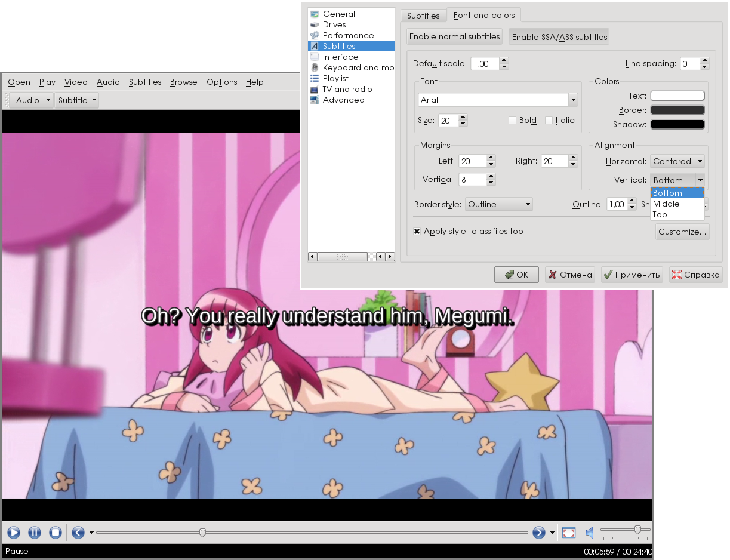Select Advanced in preferences sidebar
The width and height of the screenshot is (730, 560).
(x=351, y=100)
